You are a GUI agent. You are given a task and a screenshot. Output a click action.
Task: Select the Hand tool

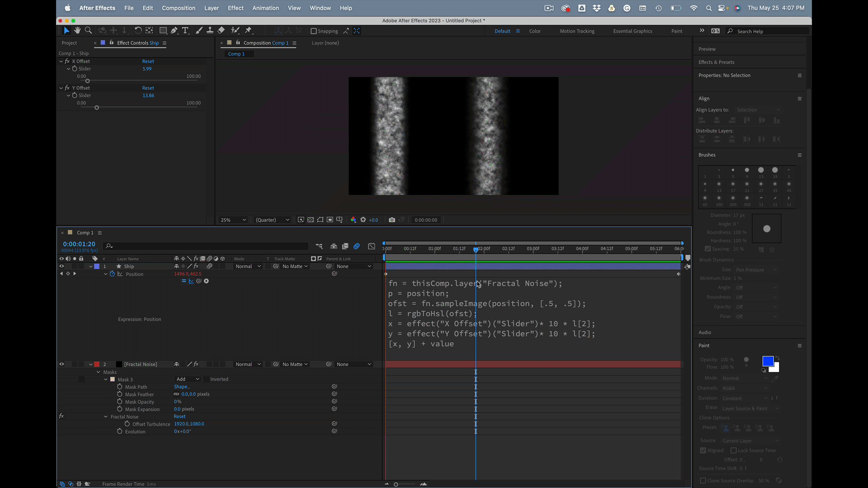tap(77, 30)
